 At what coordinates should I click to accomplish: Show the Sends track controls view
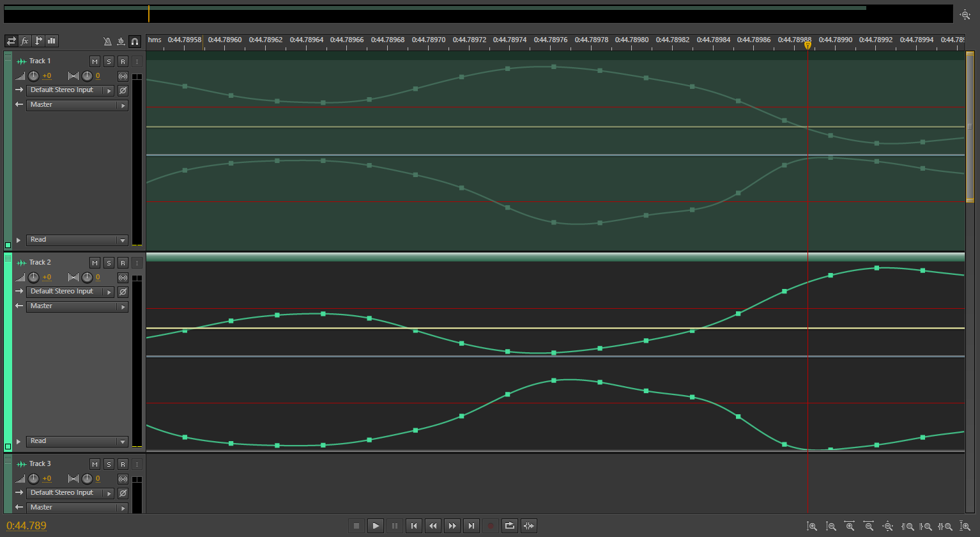[38, 41]
